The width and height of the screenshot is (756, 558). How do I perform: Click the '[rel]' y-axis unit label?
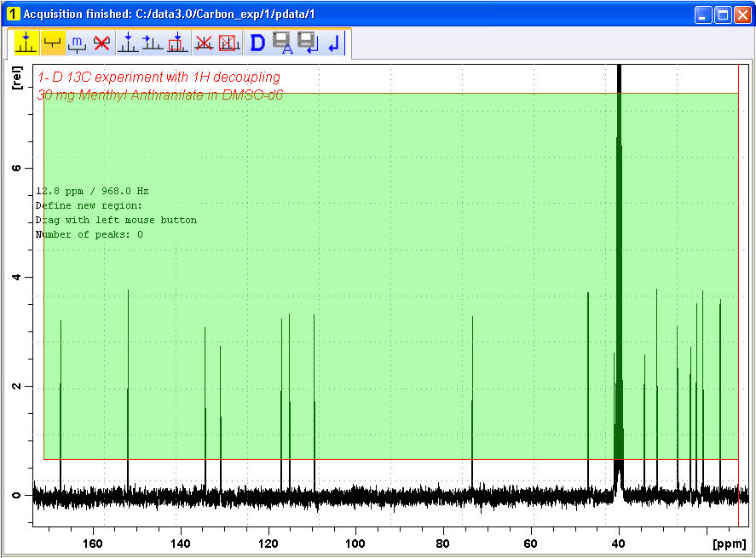click(17, 78)
